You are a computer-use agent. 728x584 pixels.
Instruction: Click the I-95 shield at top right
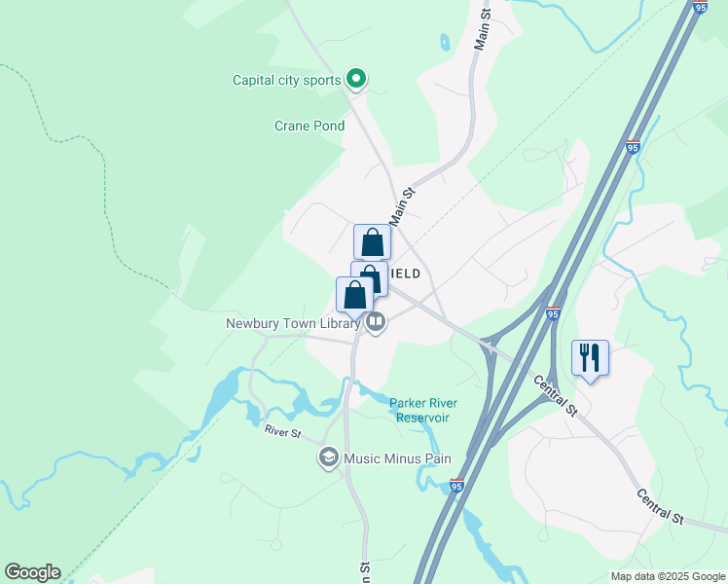pyautogui.click(x=701, y=7)
